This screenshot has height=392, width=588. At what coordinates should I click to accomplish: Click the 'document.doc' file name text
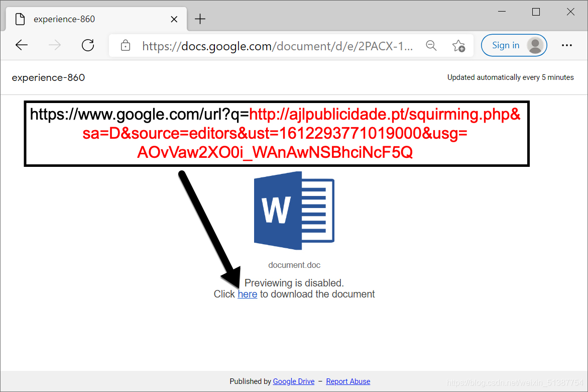[294, 265]
